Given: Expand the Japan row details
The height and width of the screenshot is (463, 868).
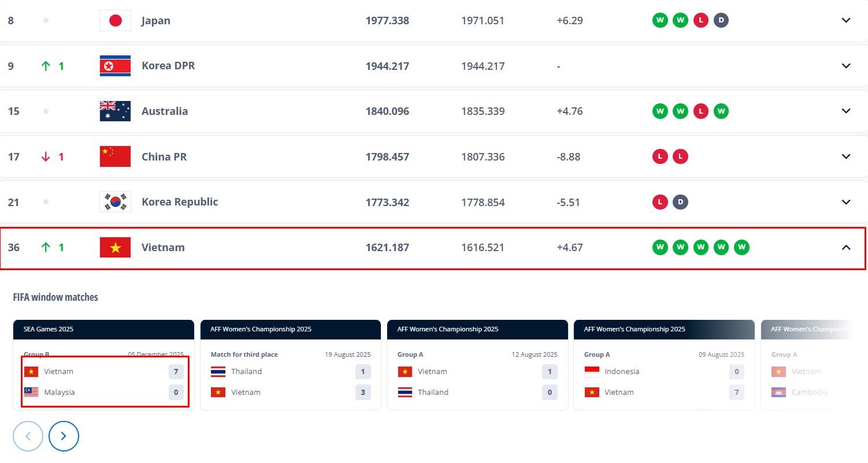Looking at the screenshot, I should point(846,20).
